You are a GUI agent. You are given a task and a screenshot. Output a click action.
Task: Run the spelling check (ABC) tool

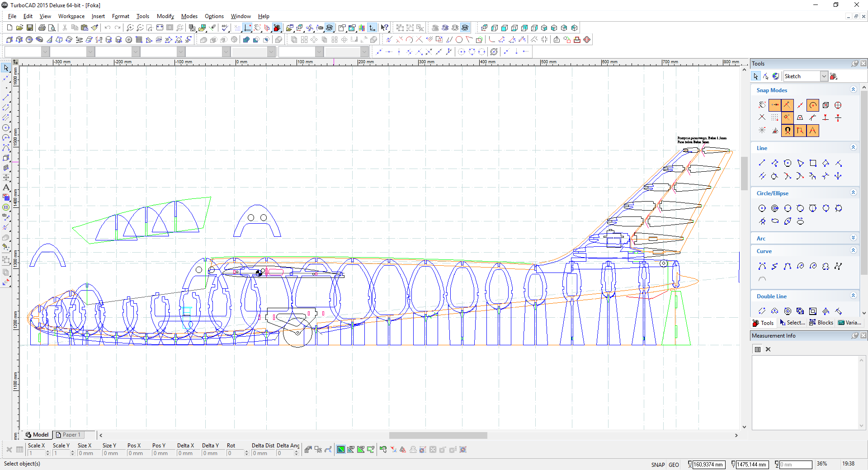pyautogui.click(x=225, y=28)
